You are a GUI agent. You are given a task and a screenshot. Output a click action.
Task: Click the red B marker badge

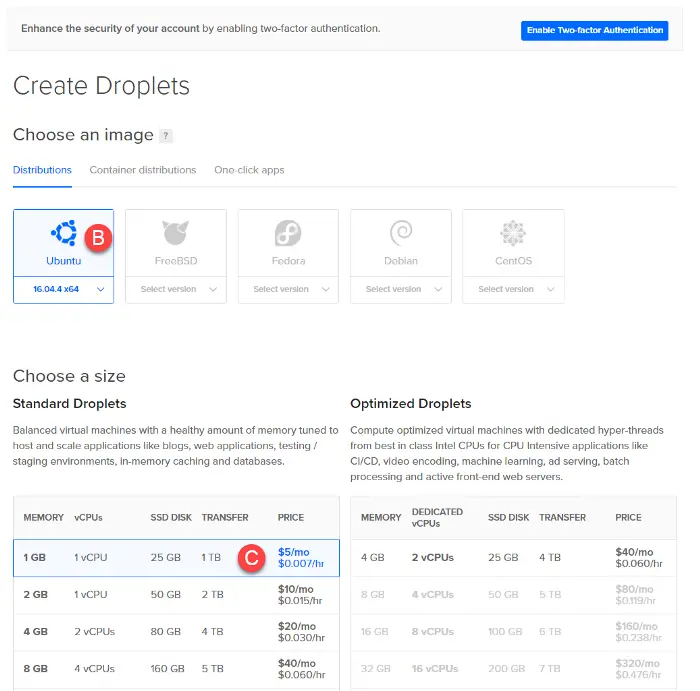[98, 238]
